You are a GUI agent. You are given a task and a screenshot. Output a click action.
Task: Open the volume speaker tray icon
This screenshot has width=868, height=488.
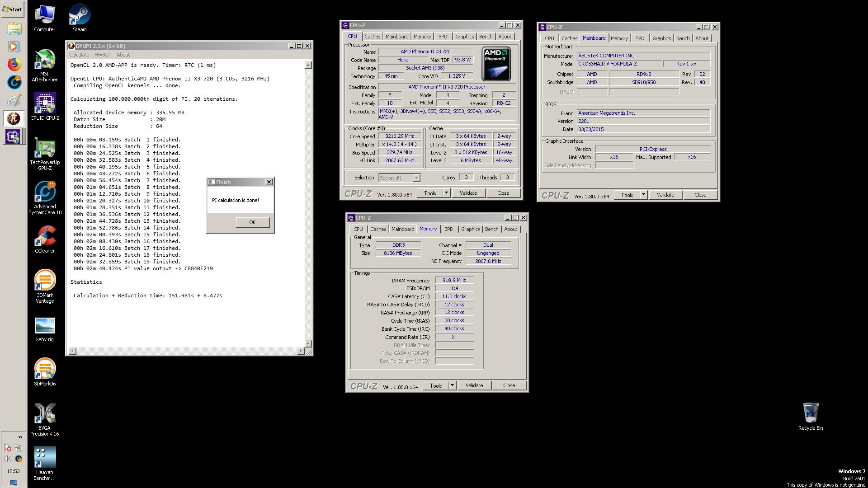tap(8, 459)
